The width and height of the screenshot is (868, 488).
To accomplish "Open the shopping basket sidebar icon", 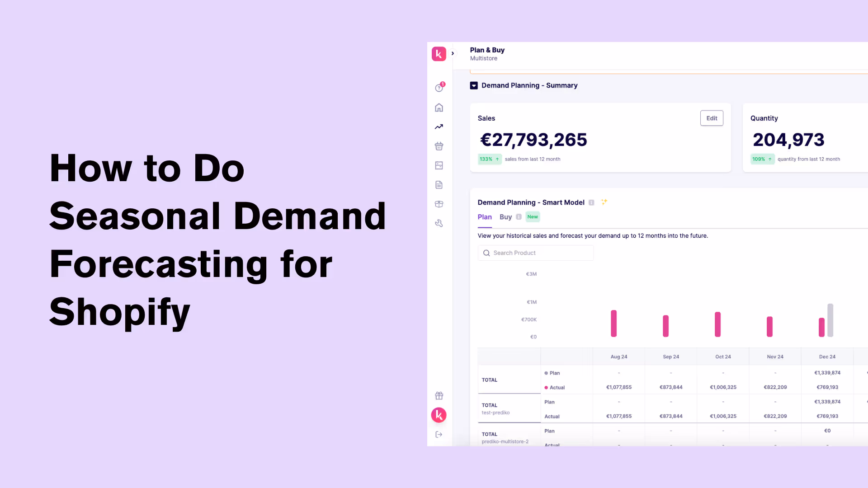I will tap(439, 146).
